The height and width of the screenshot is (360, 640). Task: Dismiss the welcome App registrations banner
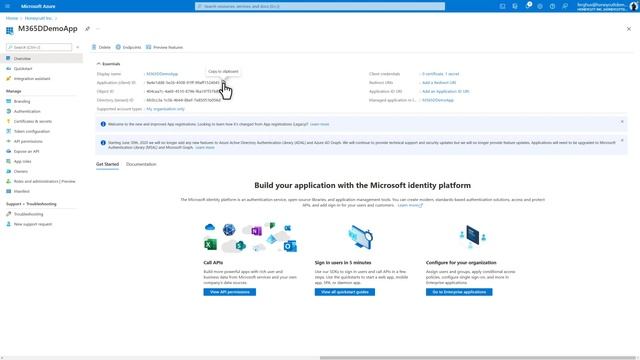(x=622, y=122)
